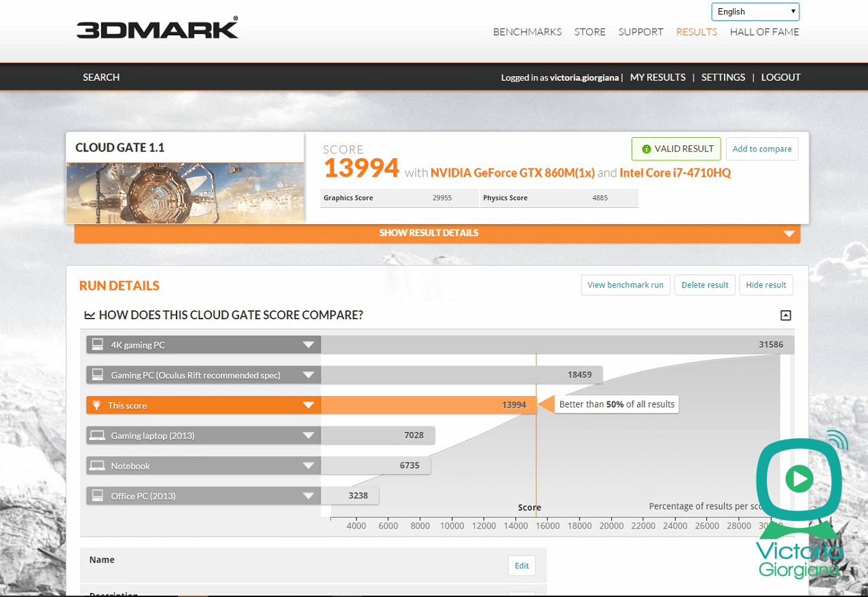868x597 pixels.
Task: Click Better than 50% tooltip
Action: tap(617, 405)
